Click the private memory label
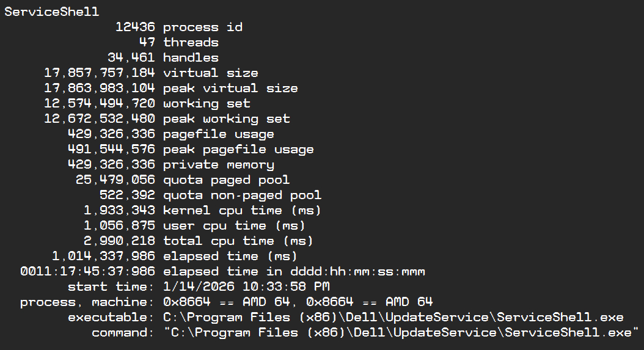The image size is (644, 350). tap(218, 164)
